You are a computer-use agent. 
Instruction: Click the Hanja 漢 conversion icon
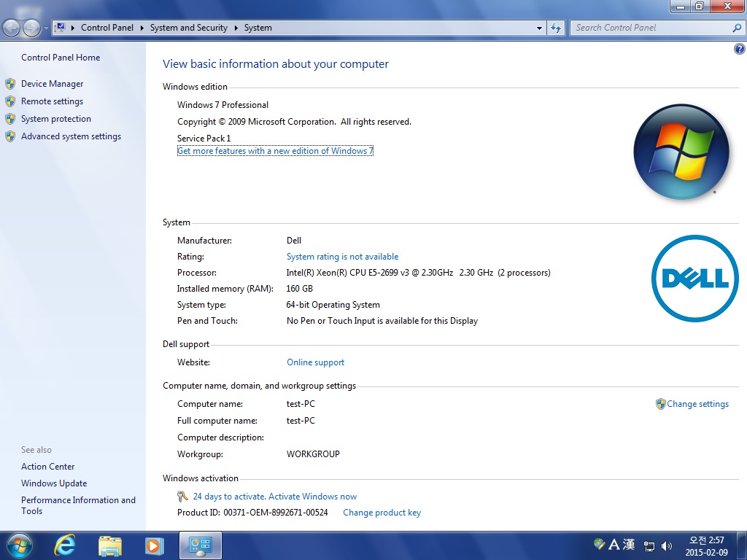point(628,544)
